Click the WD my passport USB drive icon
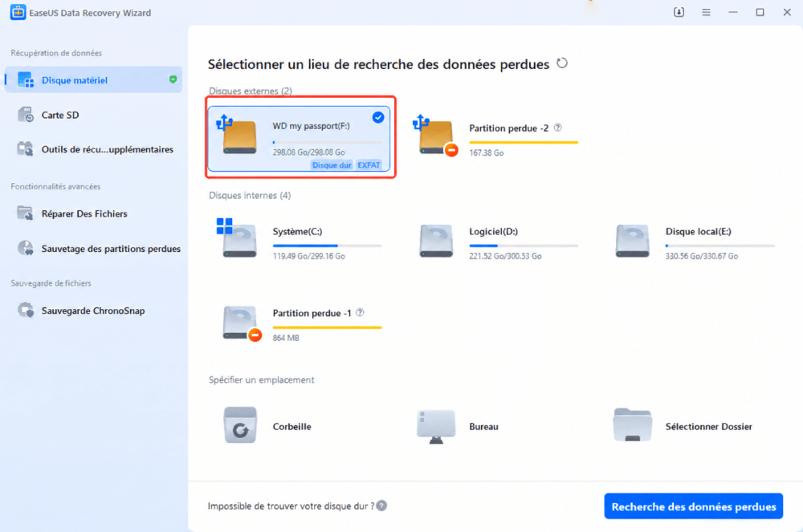 coord(237,135)
